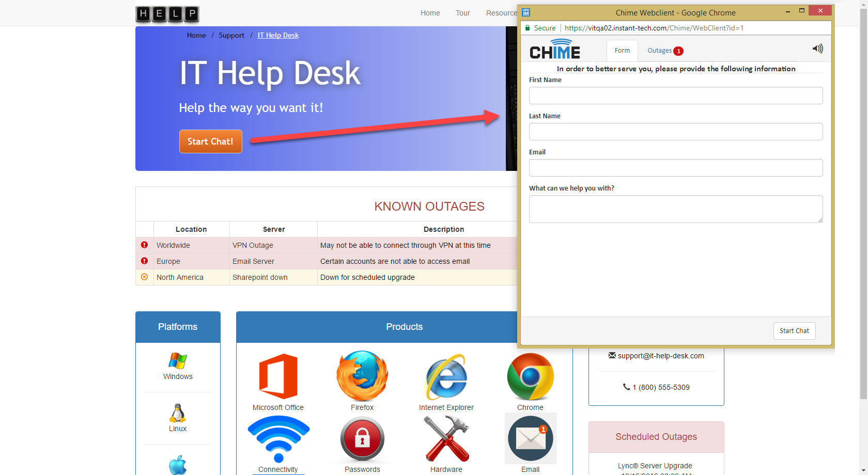868x475 pixels.
Task: Click the 1 (800) 555-5309 phone number
Action: (661, 387)
